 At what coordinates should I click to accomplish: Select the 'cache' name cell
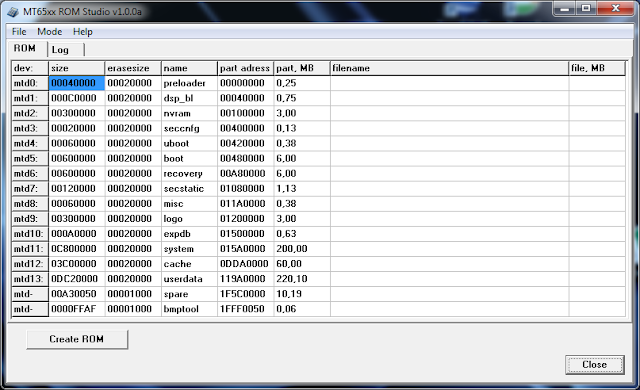189,264
